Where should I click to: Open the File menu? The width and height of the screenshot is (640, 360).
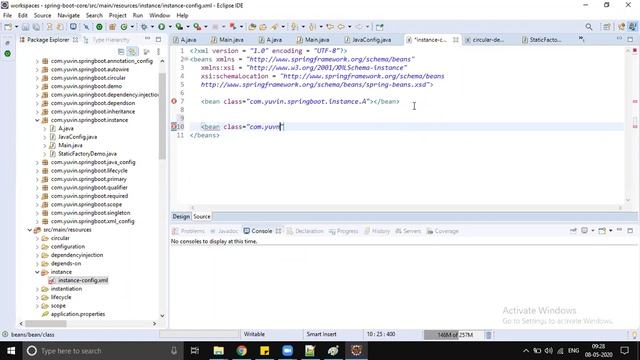click(7, 15)
